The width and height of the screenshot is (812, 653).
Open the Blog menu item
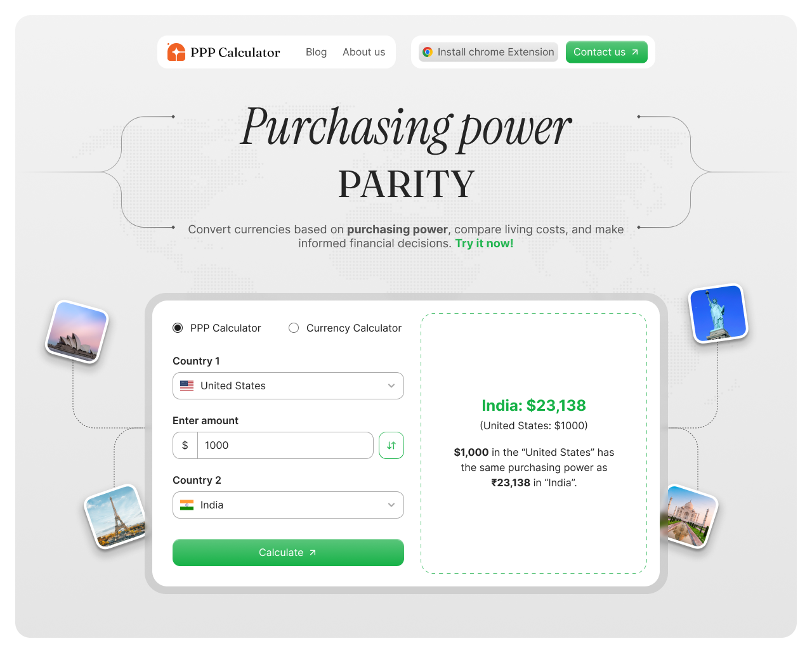click(x=316, y=52)
